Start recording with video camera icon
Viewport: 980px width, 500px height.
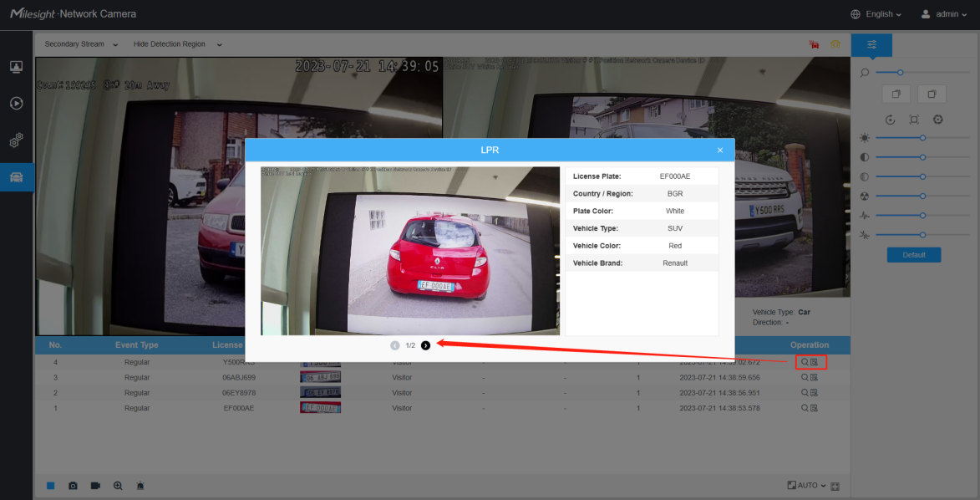click(95, 486)
